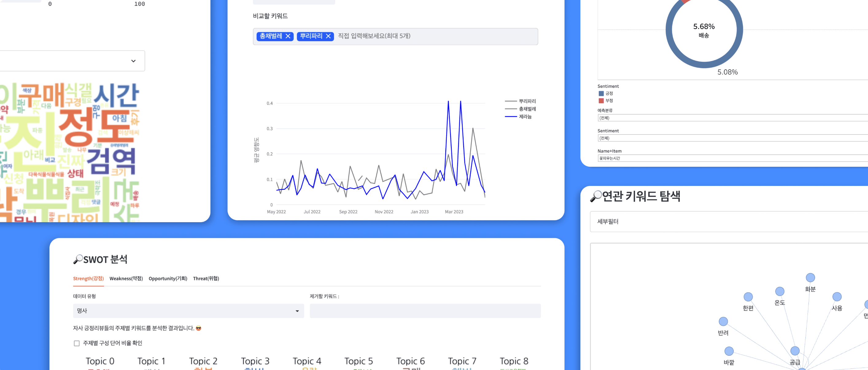This screenshot has width=868, height=370.
Task: Toggle 총채벌레 series in chart legend
Action: (x=520, y=109)
